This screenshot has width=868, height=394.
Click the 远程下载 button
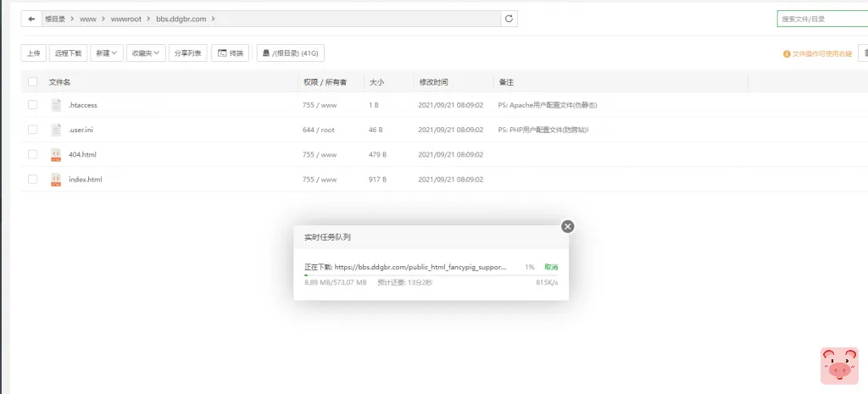pyautogui.click(x=68, y=53)
